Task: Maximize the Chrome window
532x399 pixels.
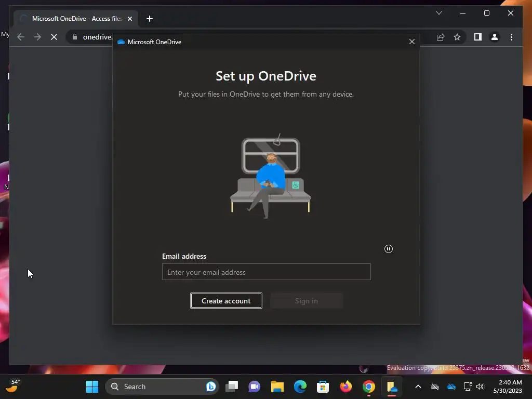Action: tap(486, 13)
